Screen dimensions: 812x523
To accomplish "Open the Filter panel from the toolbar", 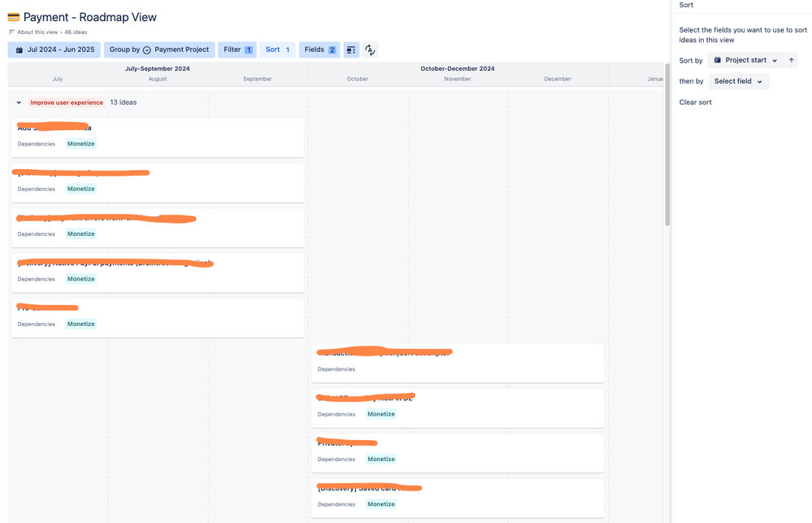I will 237,50.
